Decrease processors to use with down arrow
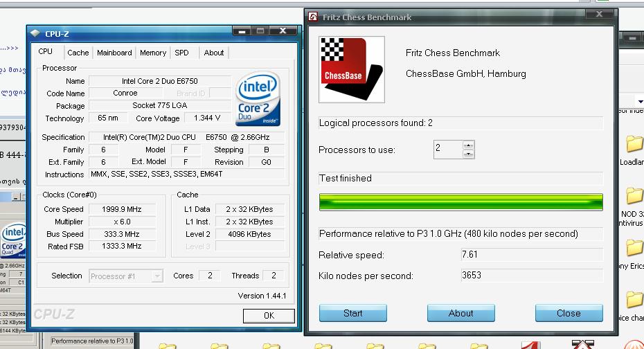The height and width of the screenshot is (349, 644). (468, 154)
